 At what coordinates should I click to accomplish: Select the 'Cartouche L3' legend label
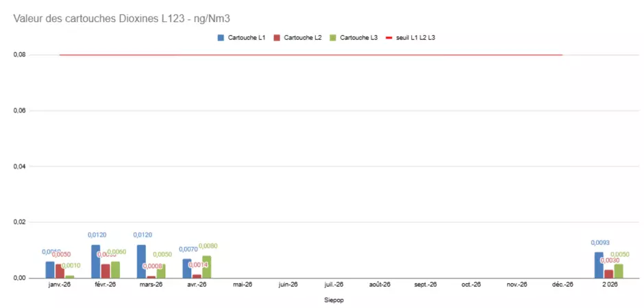tap(359, 38)
